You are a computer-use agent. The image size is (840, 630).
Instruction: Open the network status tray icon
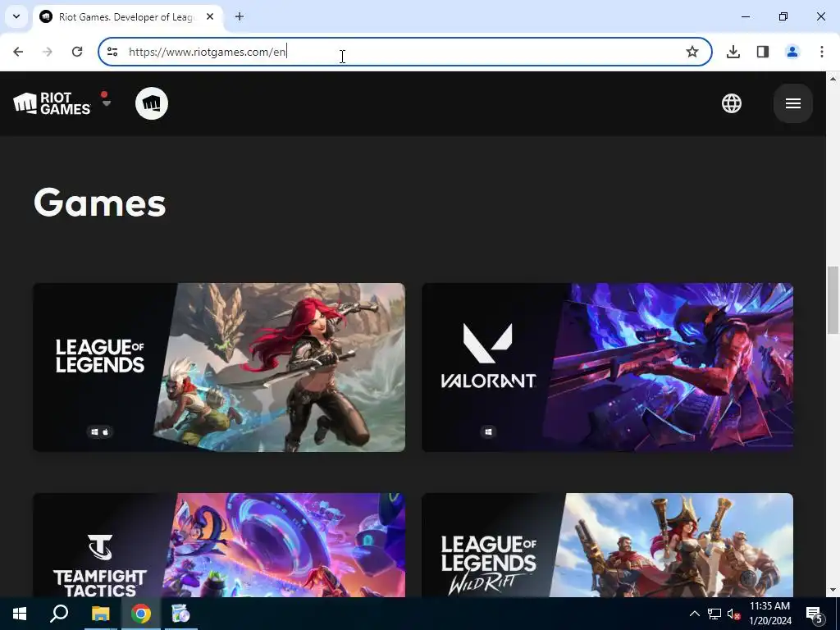click(714, 614)
